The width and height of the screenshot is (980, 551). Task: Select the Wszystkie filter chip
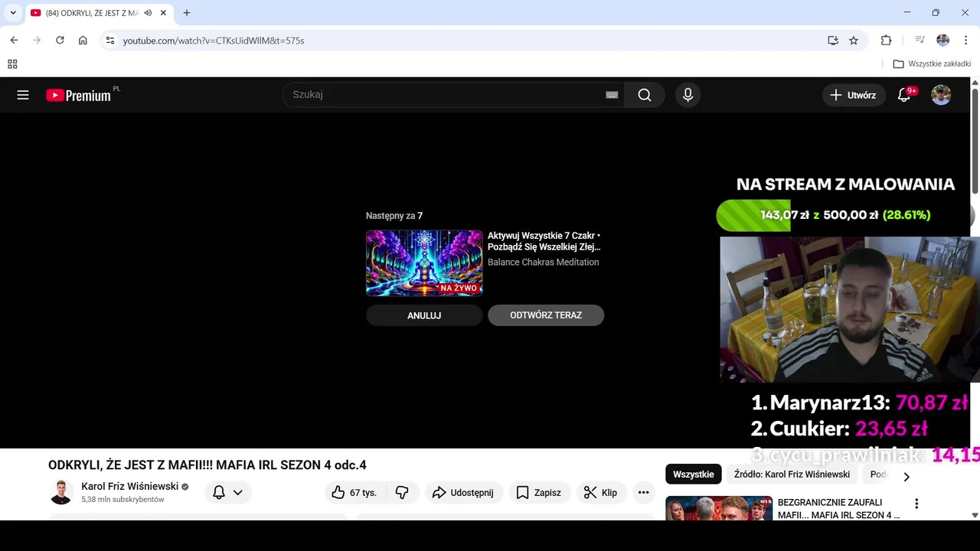[693, 474]
